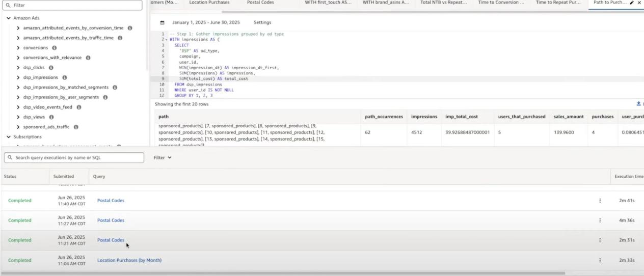Open info icon for sponsored_ads_traffic
This screenshot has height=276, width=644.
[x=76, y=127]
